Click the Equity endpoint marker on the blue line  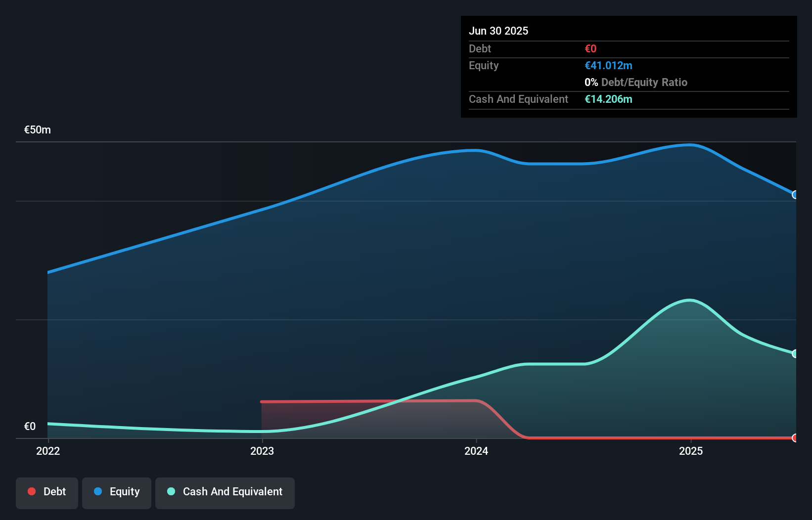(795, 195)
